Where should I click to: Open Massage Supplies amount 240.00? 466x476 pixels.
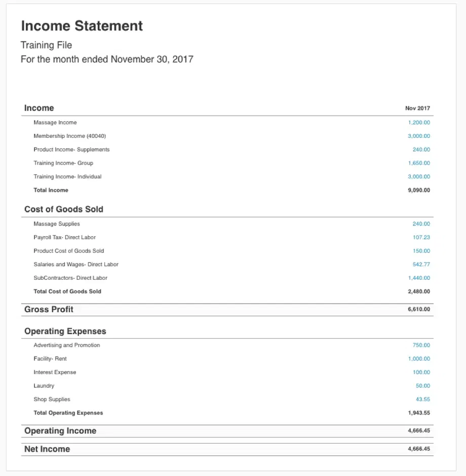421,224
